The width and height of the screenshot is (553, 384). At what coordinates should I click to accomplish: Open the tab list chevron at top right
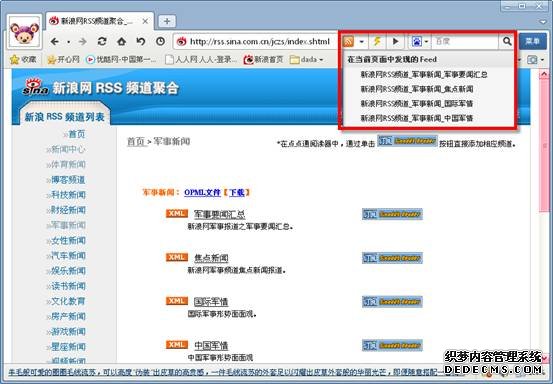(x=543, y=22)
